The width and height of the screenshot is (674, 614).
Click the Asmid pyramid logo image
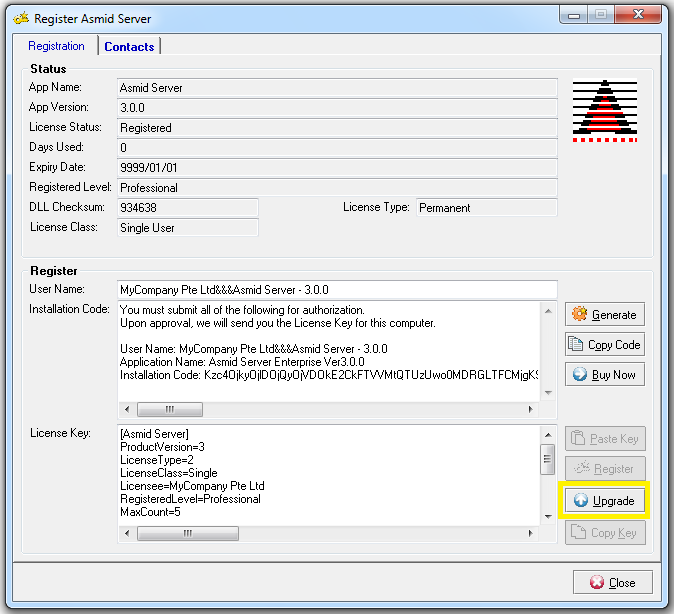point(605,110)
